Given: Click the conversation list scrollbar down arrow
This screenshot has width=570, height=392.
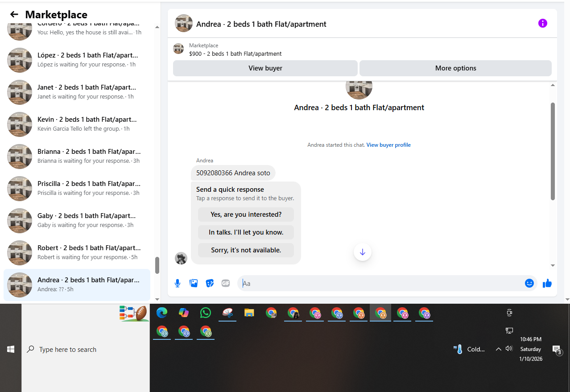Looking at the screenshot, I should (x=157, y=299).
